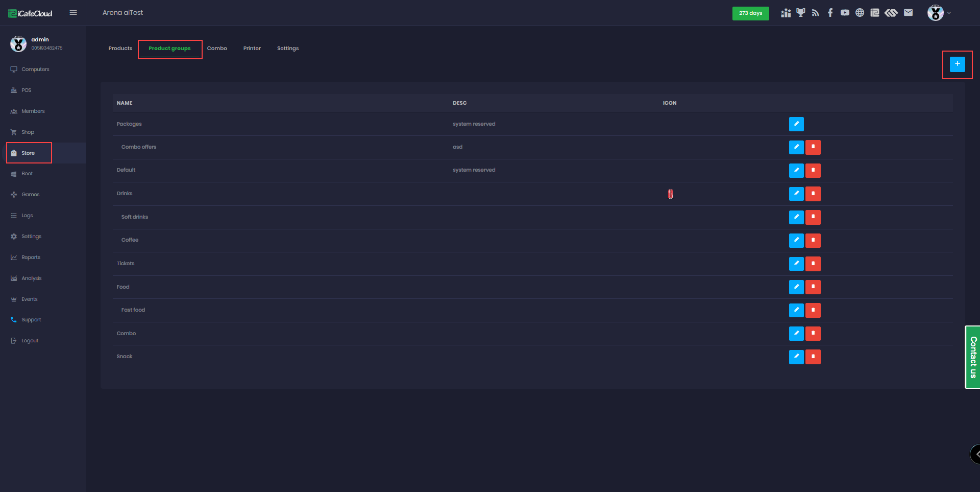Open the Contact us side tab

click(x=972, y=357)
